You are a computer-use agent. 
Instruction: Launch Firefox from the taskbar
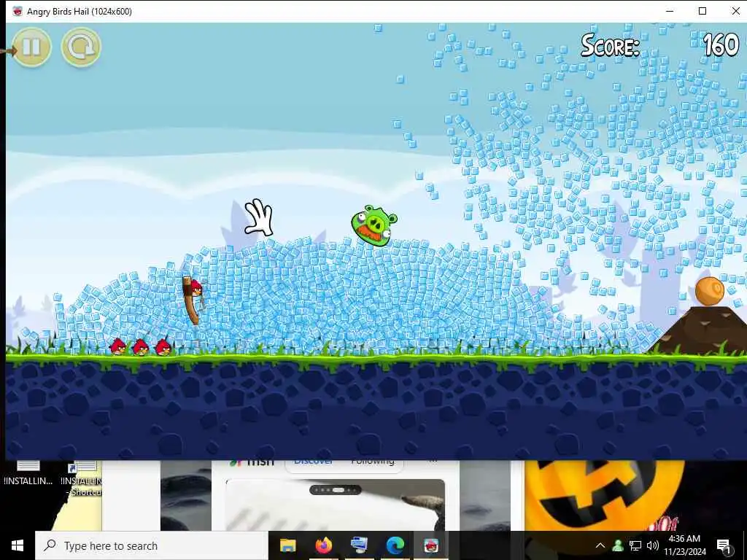(x=323, y=545)
